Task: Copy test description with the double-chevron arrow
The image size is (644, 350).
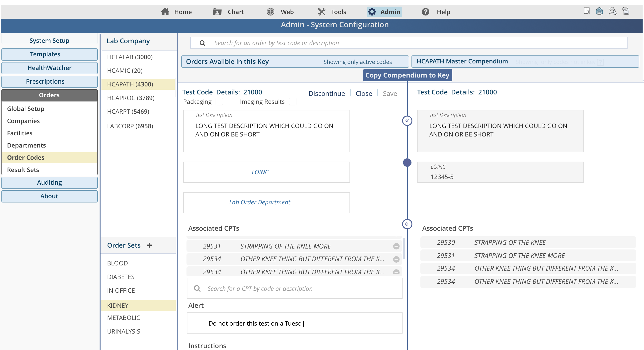Action: point(407,121)
